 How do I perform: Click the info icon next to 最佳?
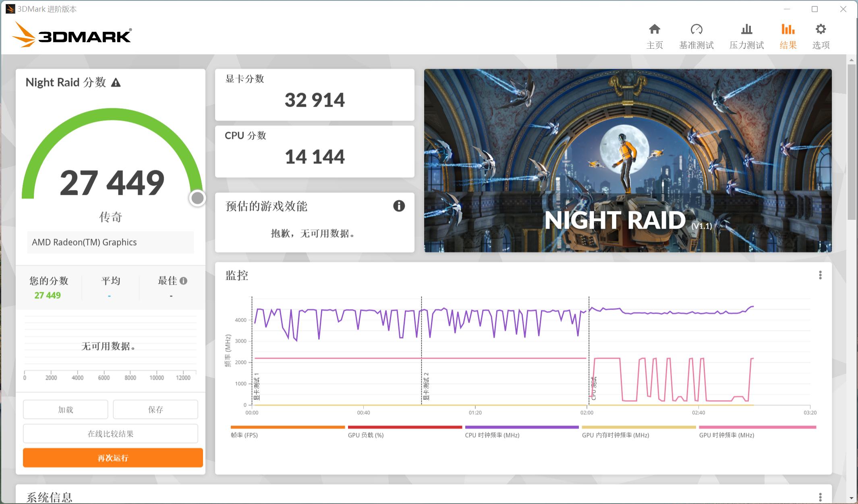coord(184,281)
